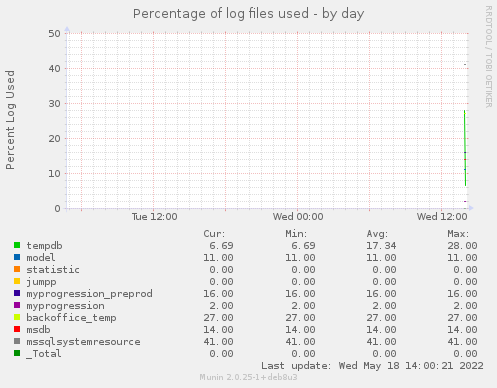
Task: Click the backoffice_temp lime legend swatch
Action: [17, 317]
